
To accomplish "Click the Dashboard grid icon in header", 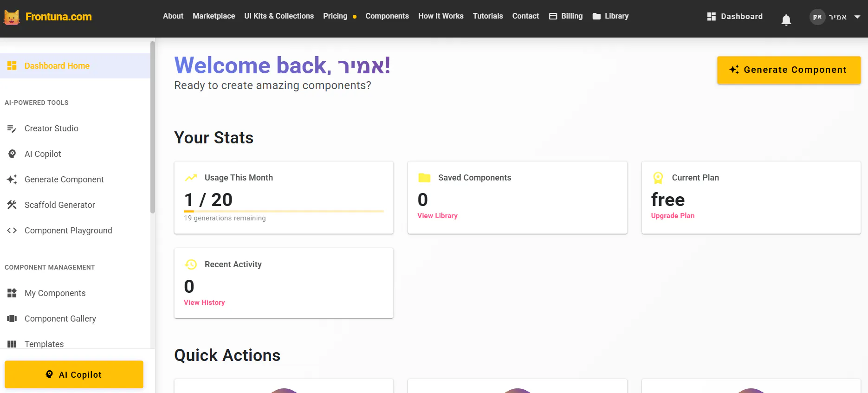I will point(711,17).
